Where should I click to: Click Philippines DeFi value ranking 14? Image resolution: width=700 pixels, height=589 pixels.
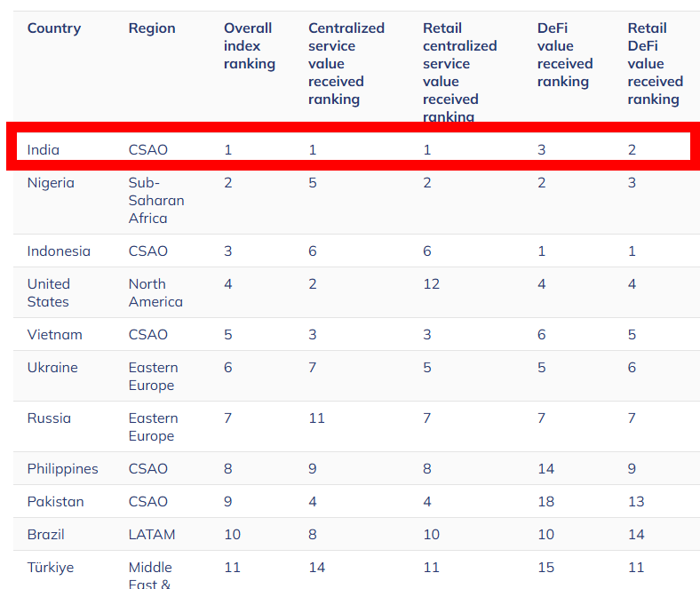[545, 469]
